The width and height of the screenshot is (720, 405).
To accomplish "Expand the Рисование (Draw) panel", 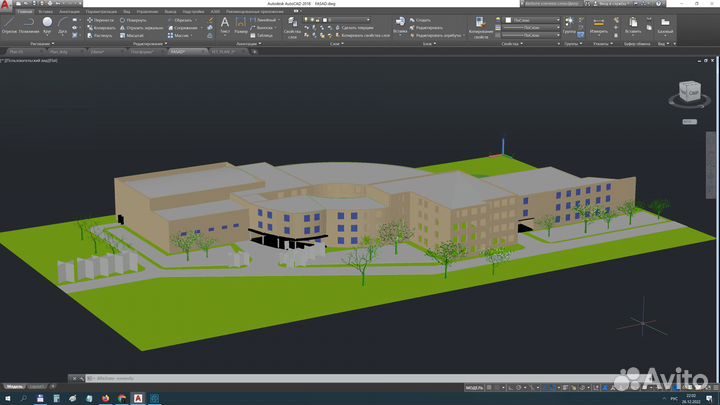I will [x=42, y=44].
